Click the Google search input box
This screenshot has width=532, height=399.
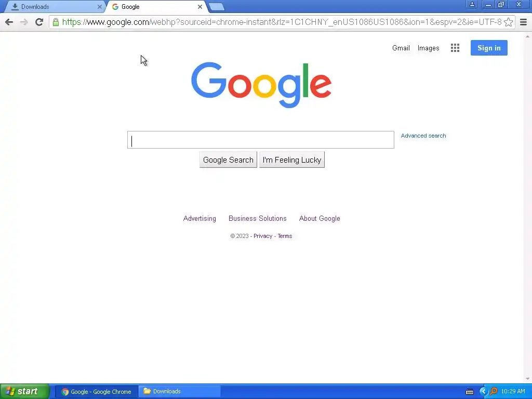point(261,140)
